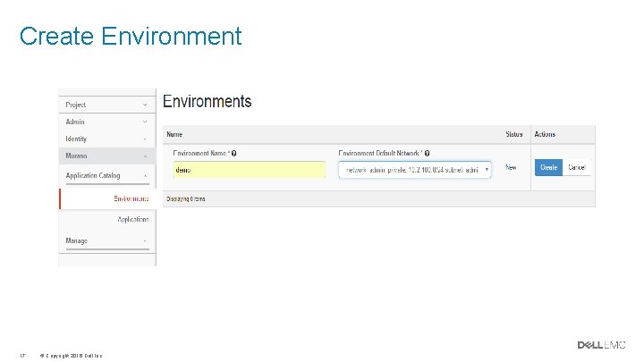Collapse the Application Catalog submenu
The height and width of the screenshot is (362, 644).
coord(106,176)
